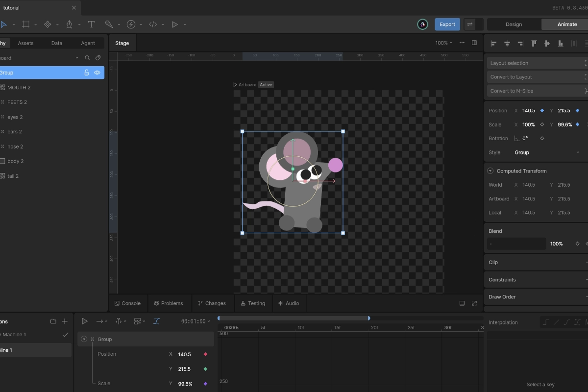The width and height of the screenshot is (588, 392).
Task: Select the Pen tool in toolbar
Action: (x=69, y=24)
